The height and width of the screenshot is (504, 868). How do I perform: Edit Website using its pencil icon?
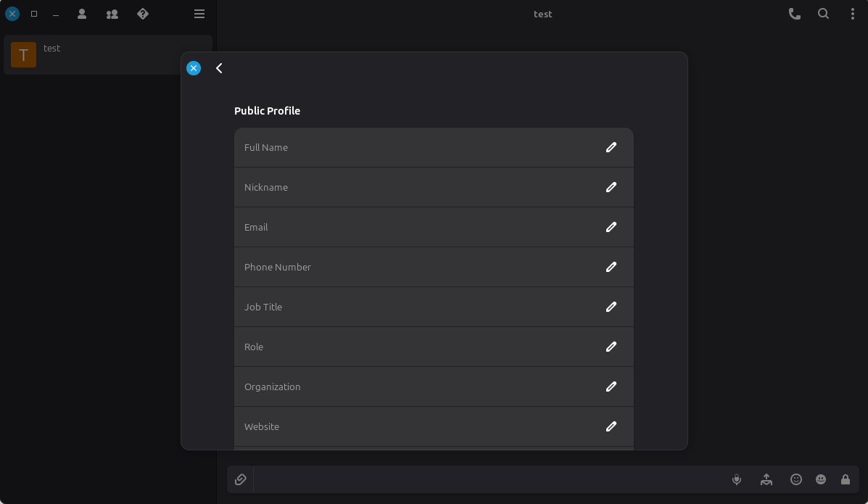pos(611,426)
